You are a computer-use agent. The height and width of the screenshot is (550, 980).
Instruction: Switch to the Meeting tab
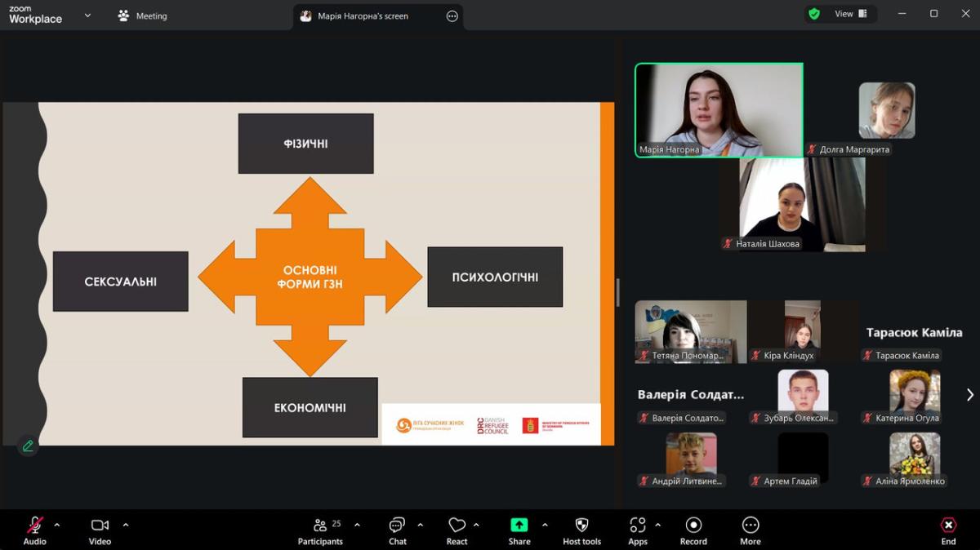tap(143, 16)
